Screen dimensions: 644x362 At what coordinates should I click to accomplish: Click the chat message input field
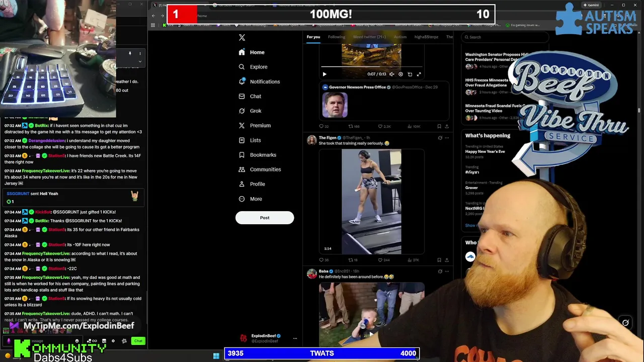point(43,341)
